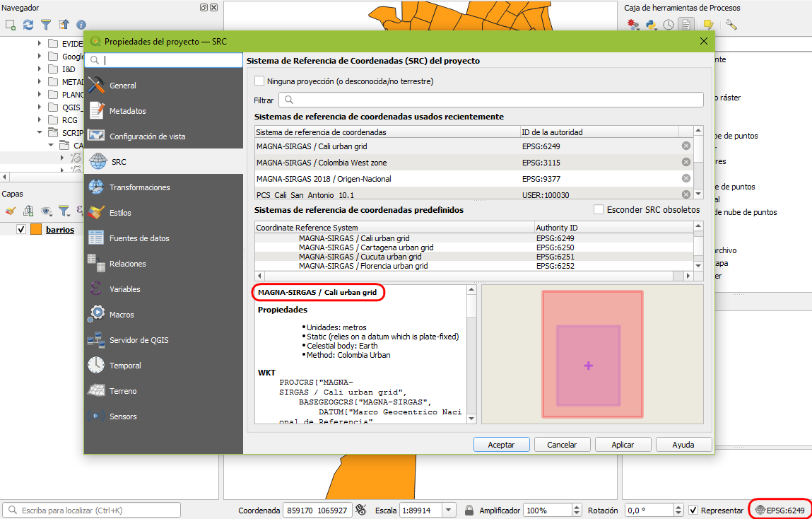Image resolution: width=812 pixels, height=519 pixels.
Task: Expand the EVIDE folder in Navegador
Action: tap(40, 44)
